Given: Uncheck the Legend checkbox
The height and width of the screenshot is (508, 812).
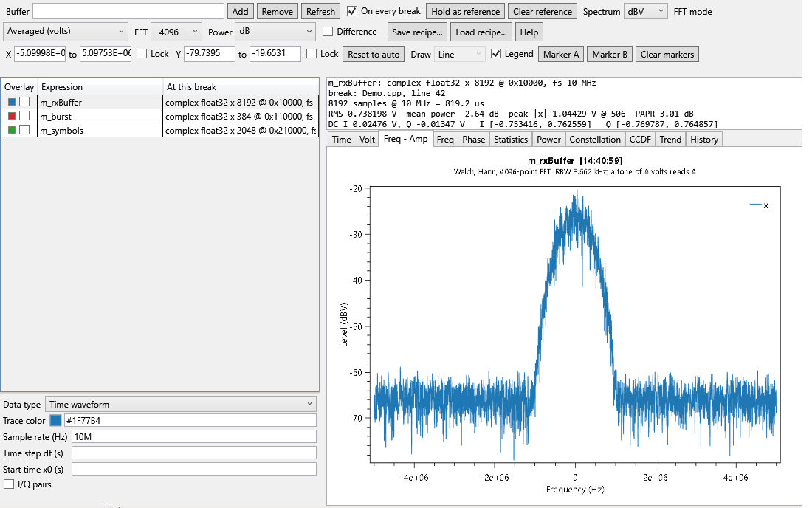Looking at the screenshot, I should (496, 54).
